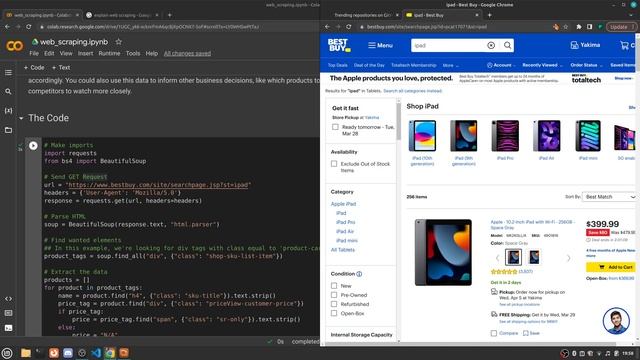
Task: Click Best Buy search magnifier icon
Action: [x=507, y=45]
